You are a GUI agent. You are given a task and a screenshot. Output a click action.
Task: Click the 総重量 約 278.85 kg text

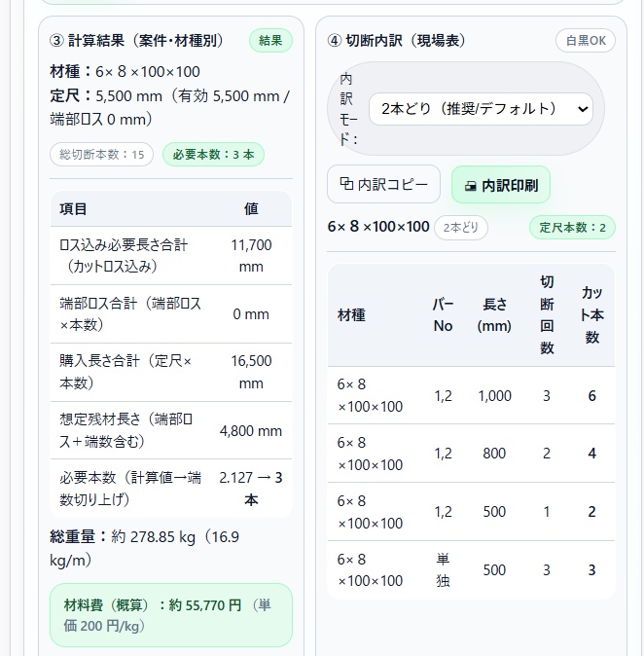(x=144, y=548)
